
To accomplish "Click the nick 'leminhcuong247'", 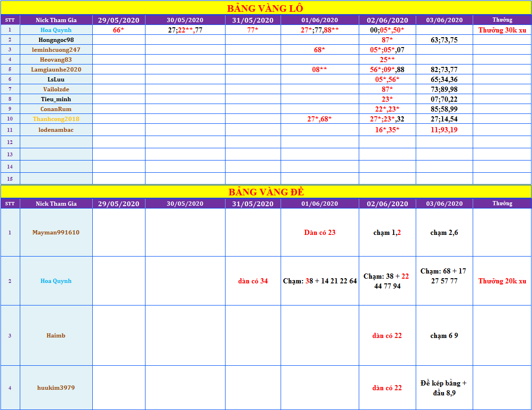I will click(x=56, y=49).
